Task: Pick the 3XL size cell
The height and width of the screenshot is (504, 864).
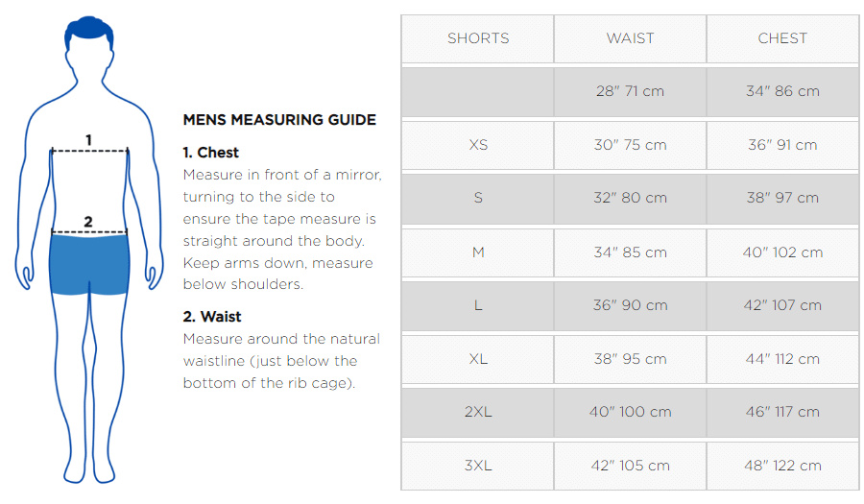Action: 478,466
